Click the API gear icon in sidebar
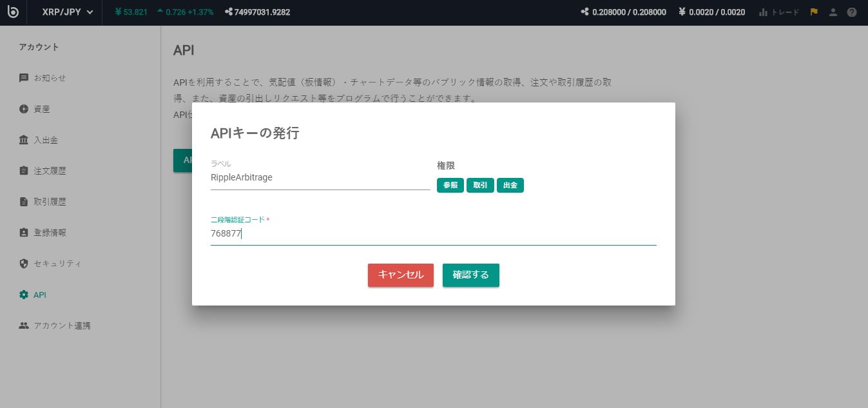The image size is (868, 408). pyautogui.click(x=24, y=294)
